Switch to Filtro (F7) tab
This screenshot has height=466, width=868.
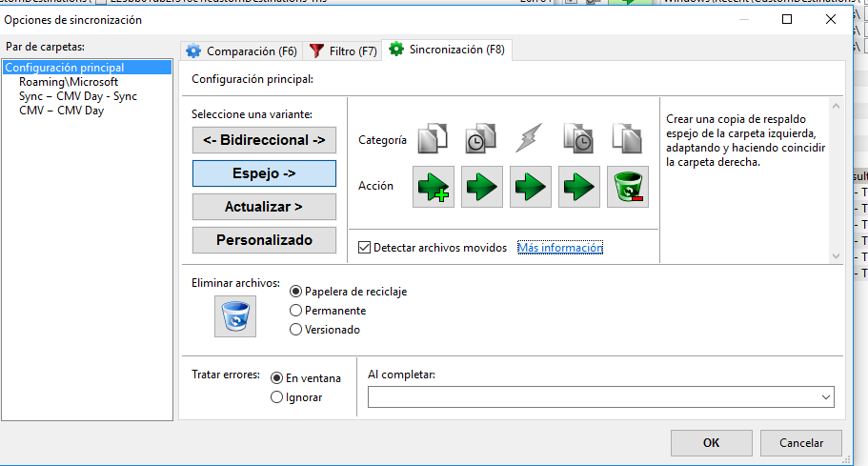(x=343, y=51)
